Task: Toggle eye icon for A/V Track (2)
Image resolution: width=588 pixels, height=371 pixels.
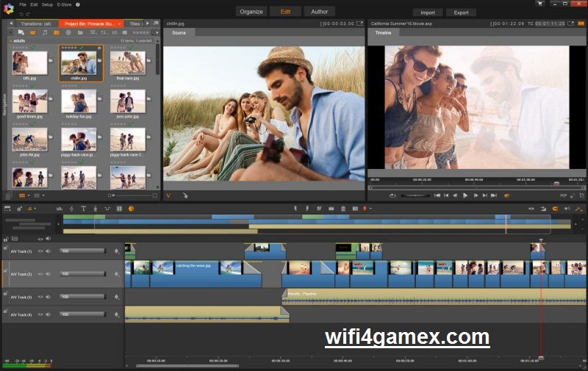Action: (x=40, y=274)
